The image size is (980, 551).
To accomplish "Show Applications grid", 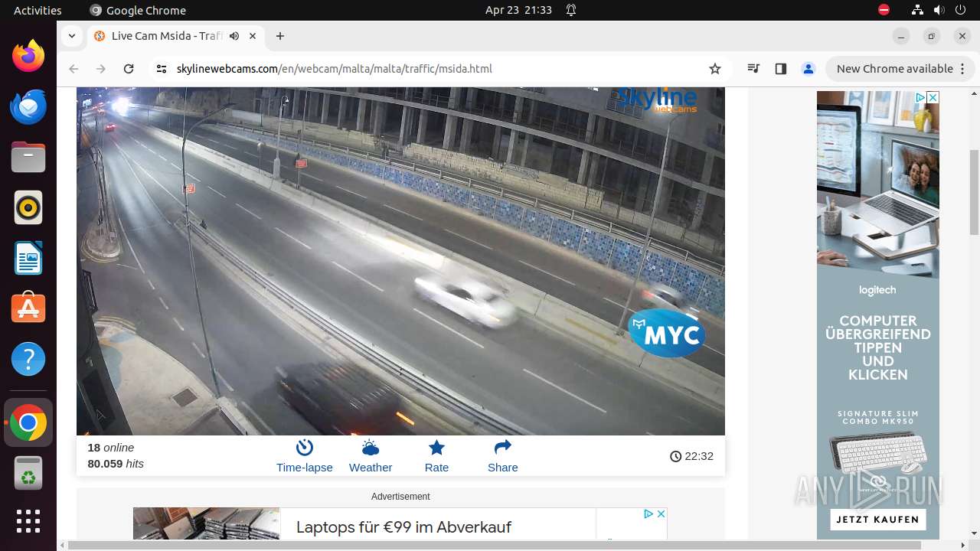I will 28,521.
